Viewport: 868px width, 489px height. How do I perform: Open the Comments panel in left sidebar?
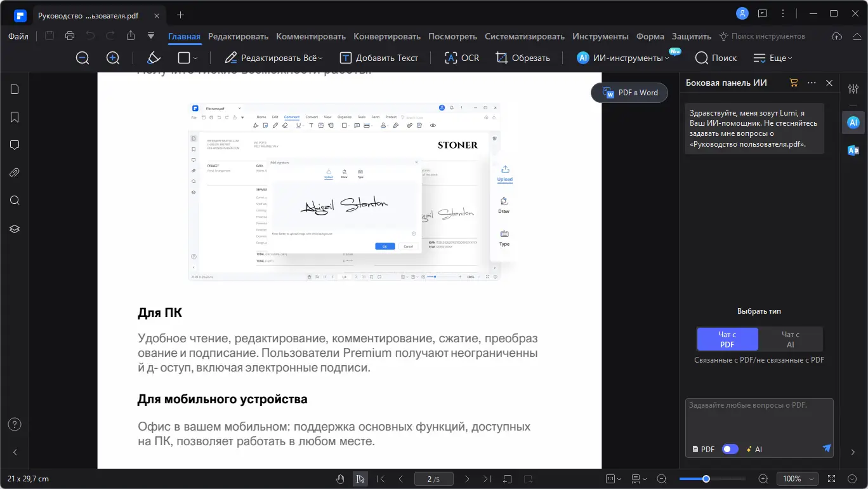(x=14, y=145)
